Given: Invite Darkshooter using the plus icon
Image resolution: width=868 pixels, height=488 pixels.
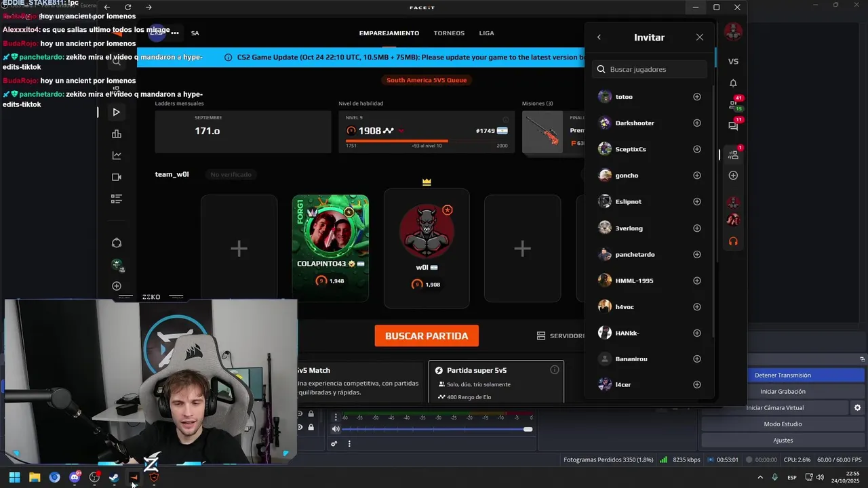Looking at the screenshot, I should click(x=697, y=123).
